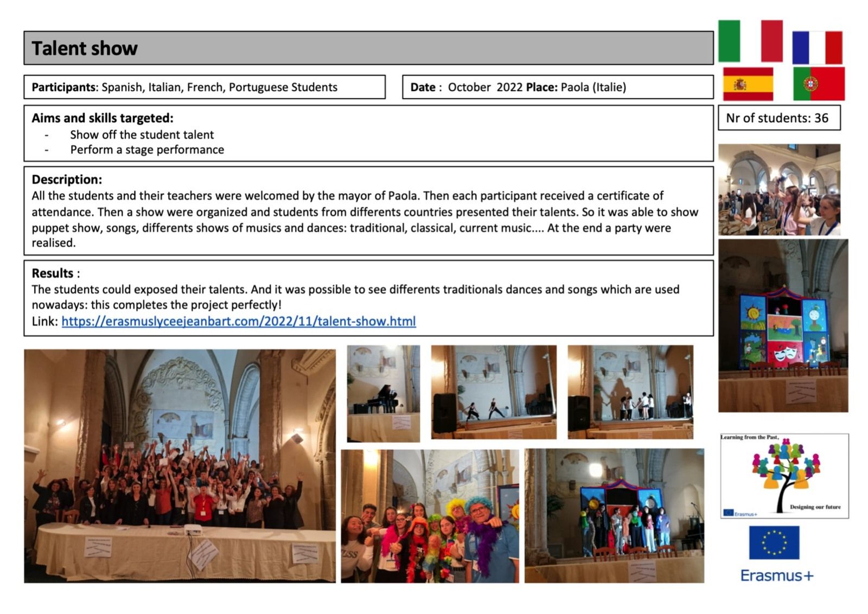This screenshot has height=614, width=868.
Task: Click the Erasmus+ wordmark
Action: point(777,575)
